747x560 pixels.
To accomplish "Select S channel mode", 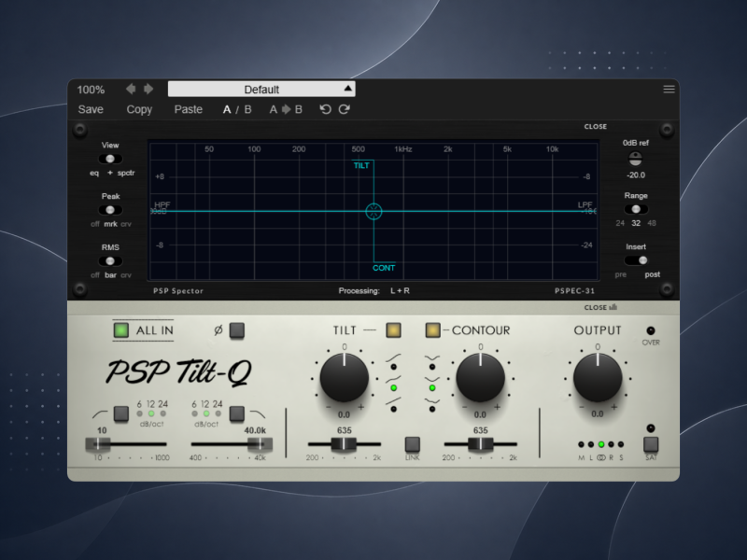I will 621,444.
